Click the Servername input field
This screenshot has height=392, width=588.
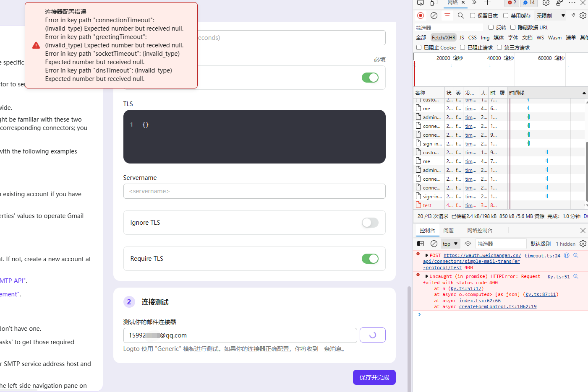pyautogui.click(x=254, y=191)
